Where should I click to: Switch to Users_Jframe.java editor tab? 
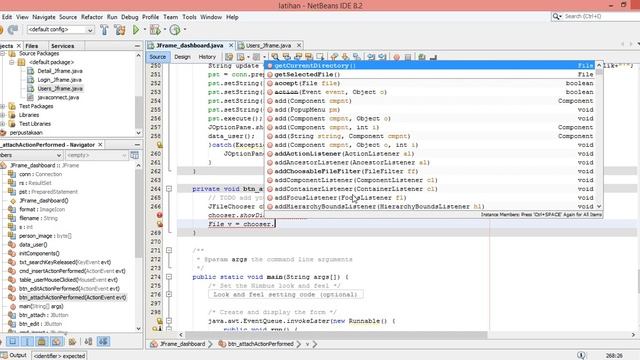pyautogui.click(x=268, y=45)
